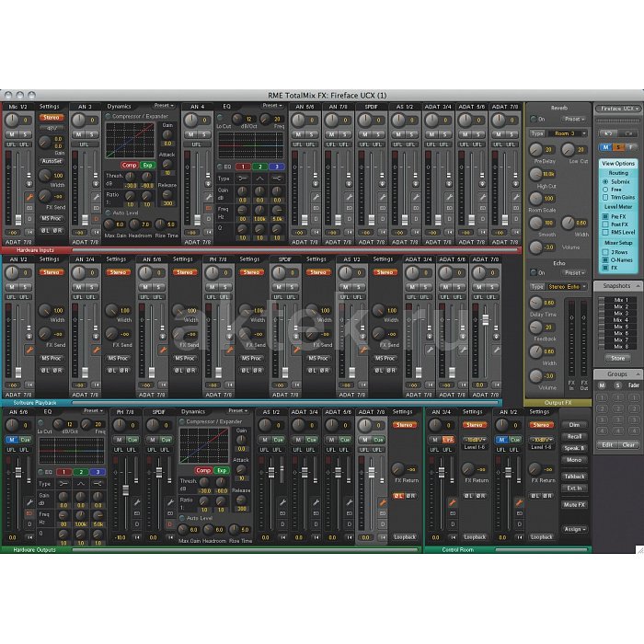Toggle the Trim Gains checkbox

605,197
